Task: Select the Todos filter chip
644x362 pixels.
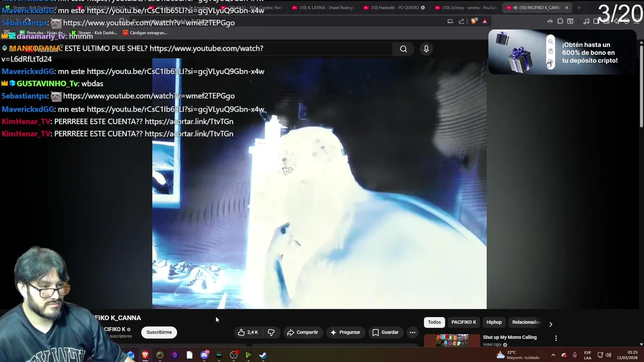Action: click(434, 322)
